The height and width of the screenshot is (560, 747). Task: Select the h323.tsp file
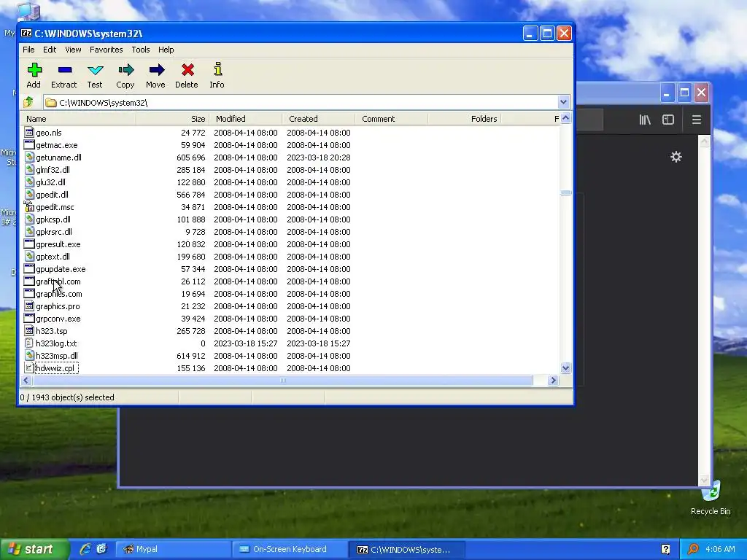52,330
